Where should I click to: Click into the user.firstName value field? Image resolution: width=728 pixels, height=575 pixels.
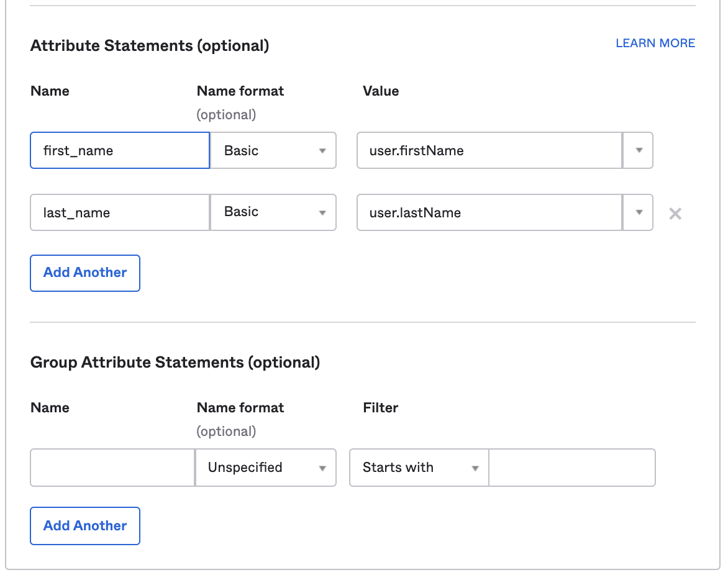(x=489, y=150)
